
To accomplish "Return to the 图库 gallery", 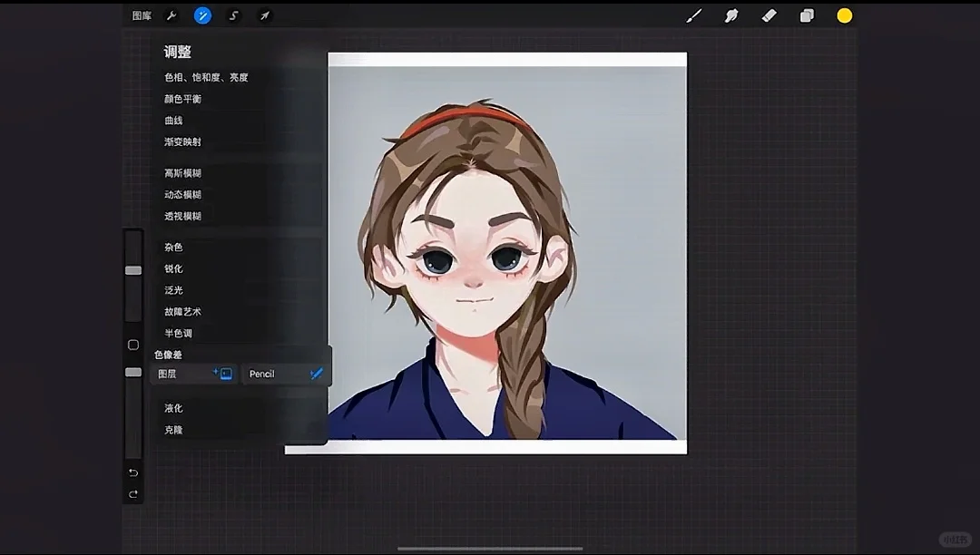I will [x=141, y=15].
